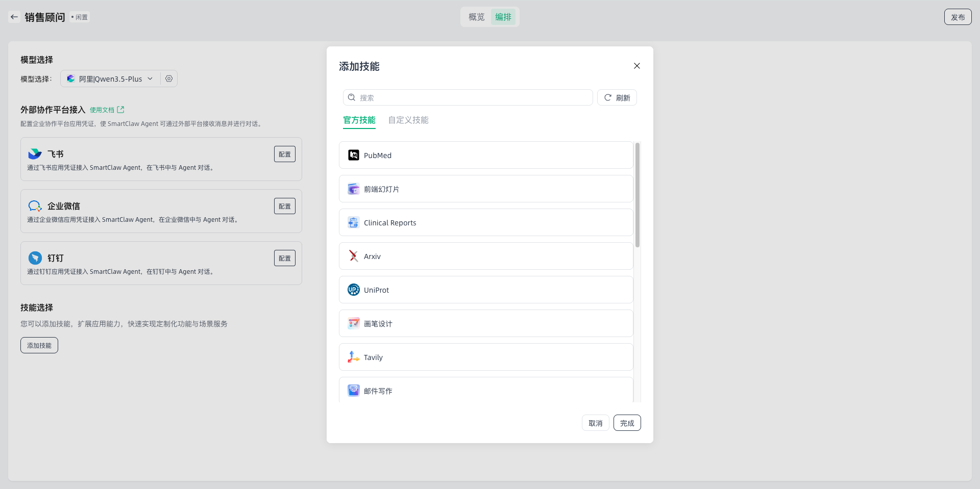Click the 取消 button

[595, 423]
